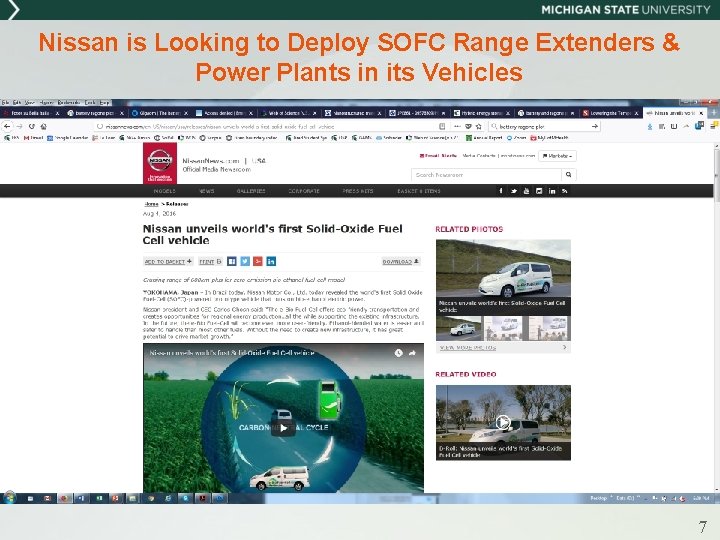Open Nissan's Twitter icon in the black nav bar

point(513,191)
